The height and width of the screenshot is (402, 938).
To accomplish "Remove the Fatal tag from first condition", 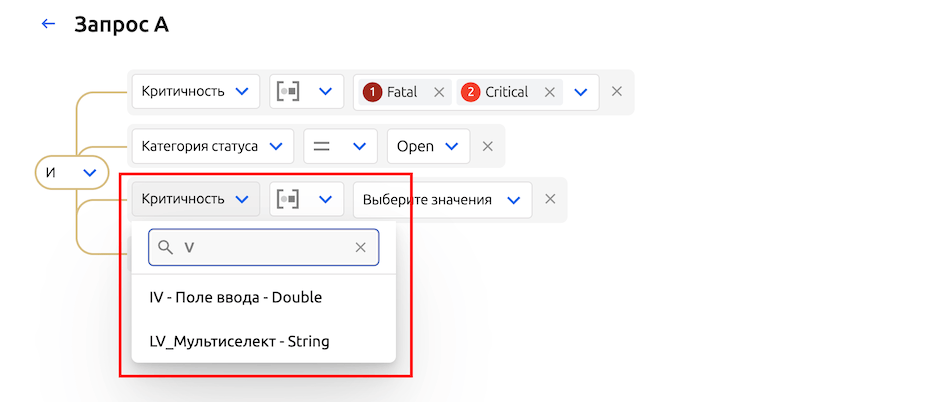I will (x=438, y=92).
